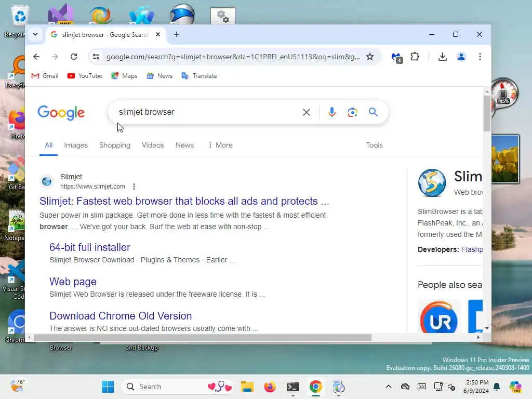Switch to News results tab

(x=184, y=145)
